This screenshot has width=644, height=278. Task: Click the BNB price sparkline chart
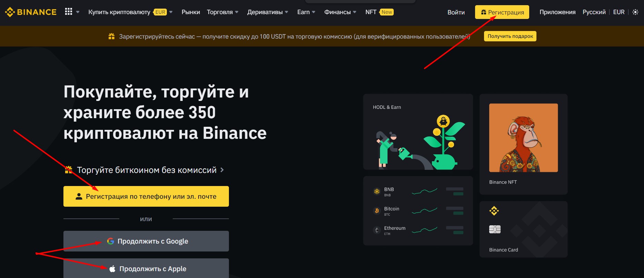424,191
